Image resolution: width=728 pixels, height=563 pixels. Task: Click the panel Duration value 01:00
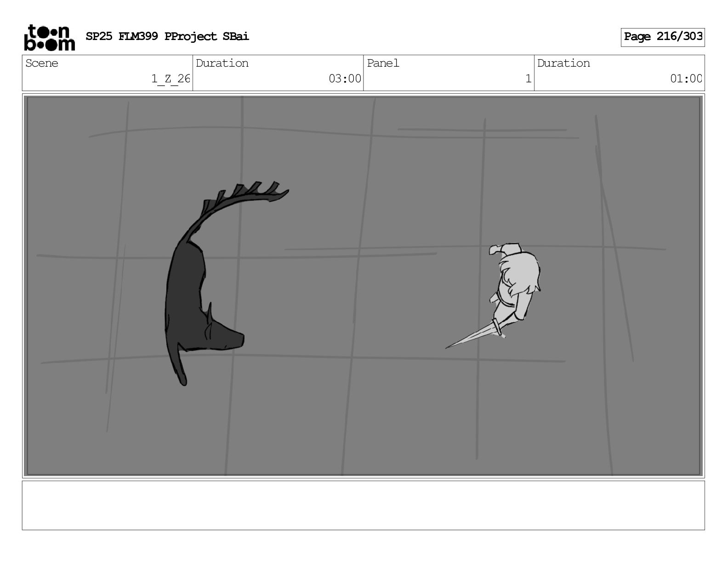[686, 79]
